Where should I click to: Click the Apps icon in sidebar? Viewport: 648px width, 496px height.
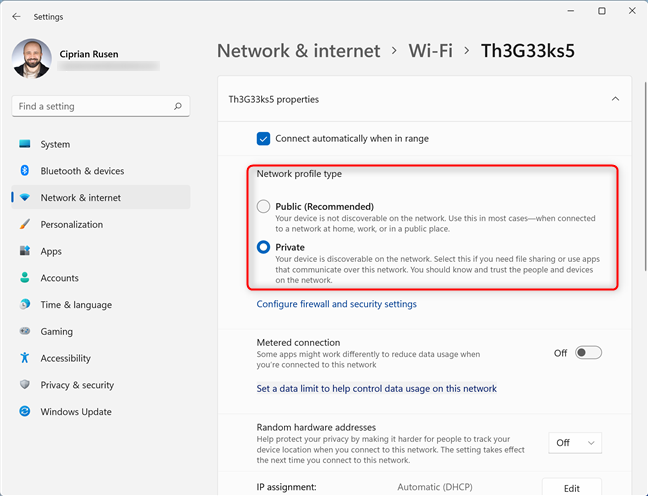[x=25, y=250]
